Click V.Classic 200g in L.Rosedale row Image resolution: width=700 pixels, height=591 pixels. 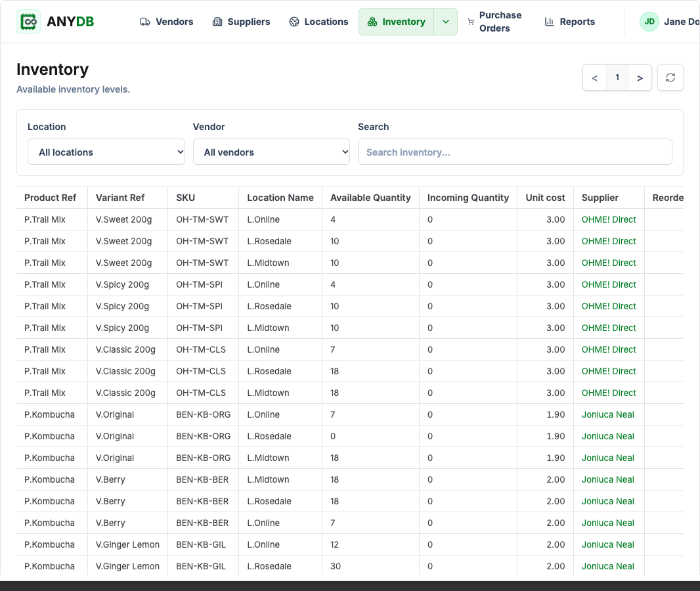click(125, 372)
